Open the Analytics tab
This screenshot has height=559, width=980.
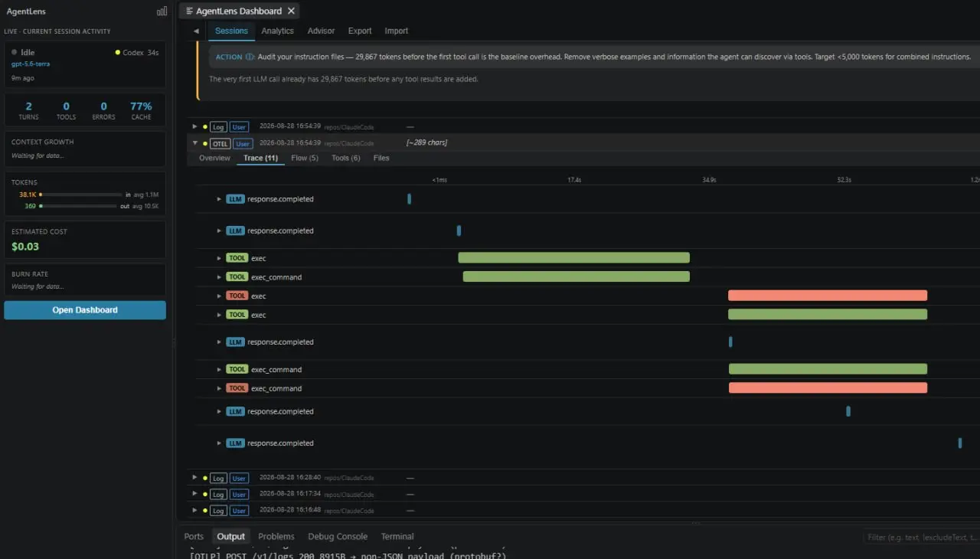(277, 31)
